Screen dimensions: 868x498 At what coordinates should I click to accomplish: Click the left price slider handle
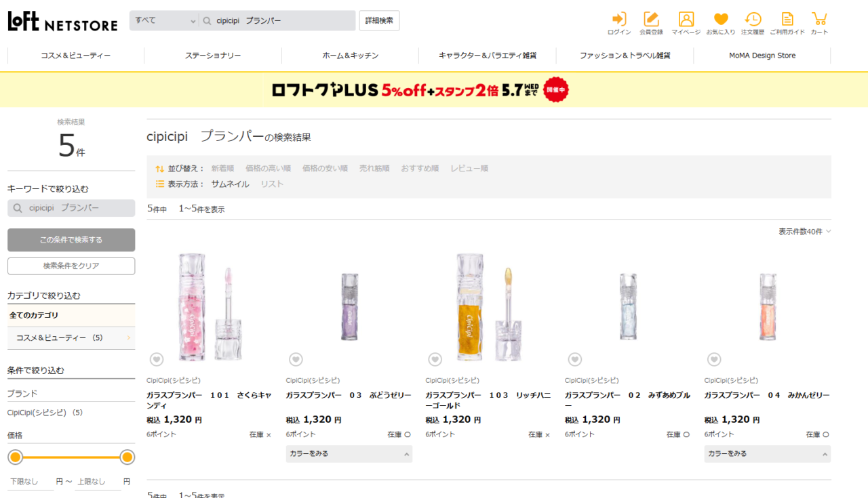coord(16,457)
